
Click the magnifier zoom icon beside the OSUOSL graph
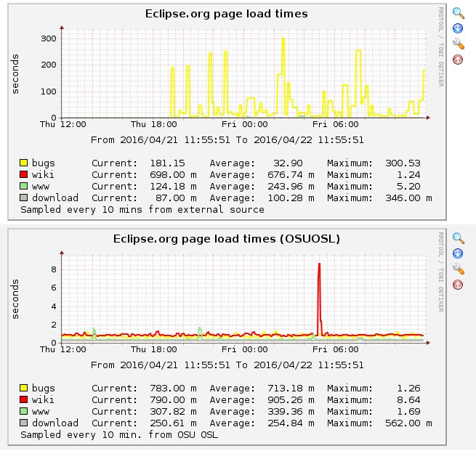458,238
